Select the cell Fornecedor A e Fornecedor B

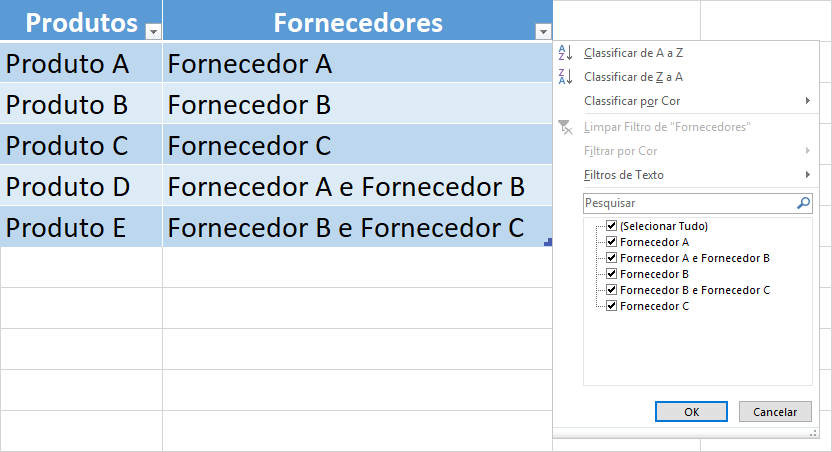click(x=357, y=186)
